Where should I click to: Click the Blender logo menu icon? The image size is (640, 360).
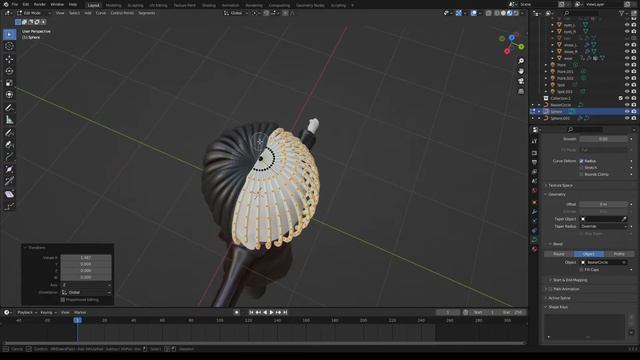click(x=6, y=4)
